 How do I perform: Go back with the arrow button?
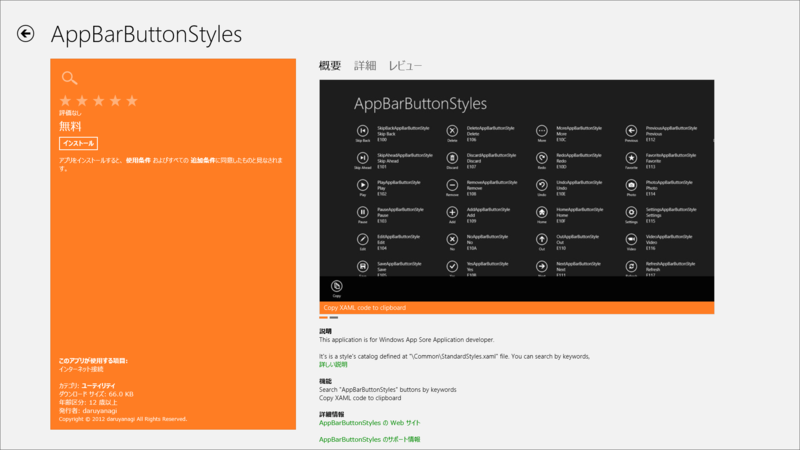point(26,34)
